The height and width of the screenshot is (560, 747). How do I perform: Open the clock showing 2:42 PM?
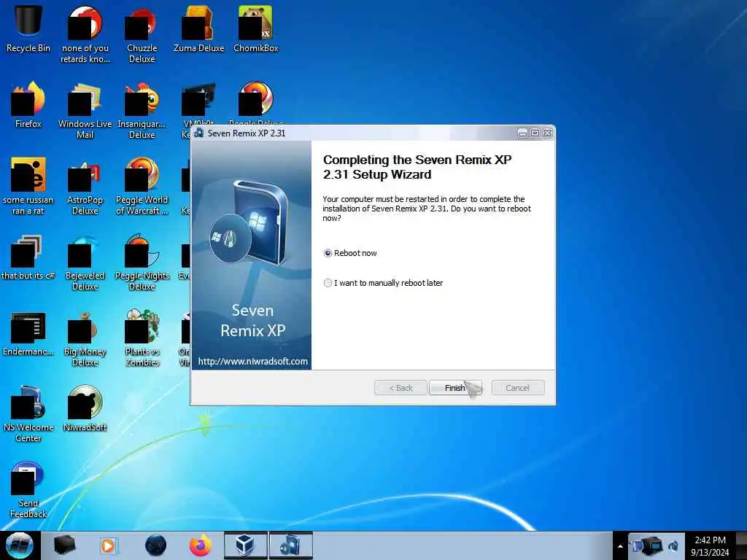(x=710, y=546)
